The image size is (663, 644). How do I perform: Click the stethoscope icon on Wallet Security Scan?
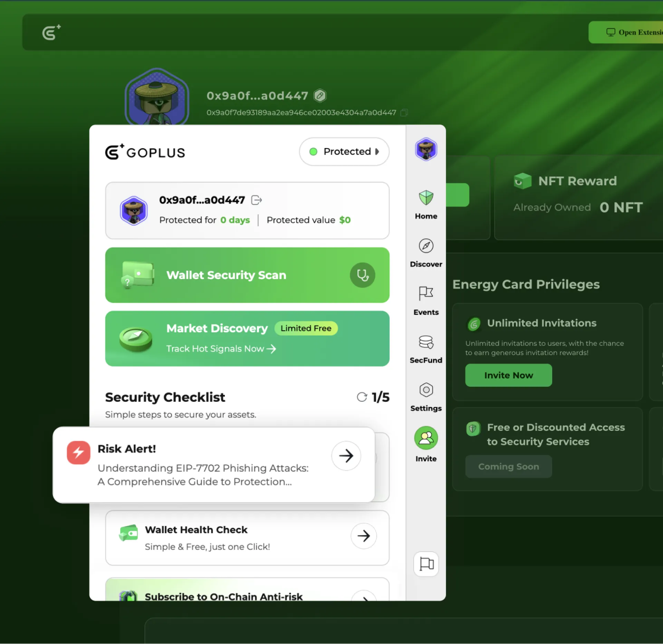tap(362, 275)
